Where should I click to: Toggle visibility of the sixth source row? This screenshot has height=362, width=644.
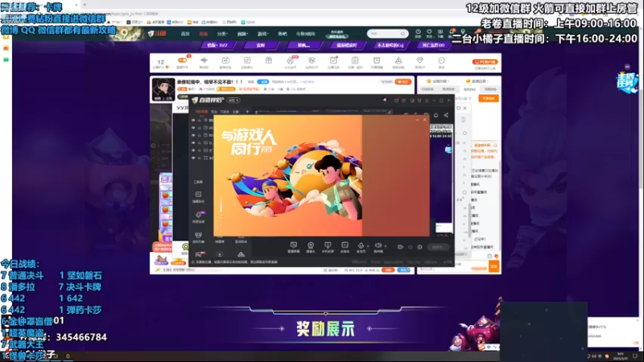pos(193,158)
